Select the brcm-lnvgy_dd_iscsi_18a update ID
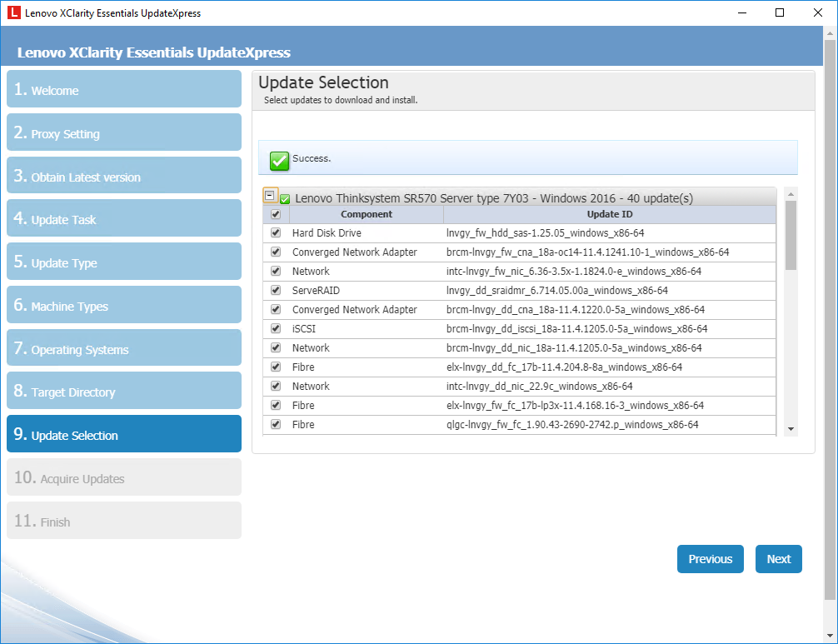The image size is (838, 644). [x=577, y=329]
